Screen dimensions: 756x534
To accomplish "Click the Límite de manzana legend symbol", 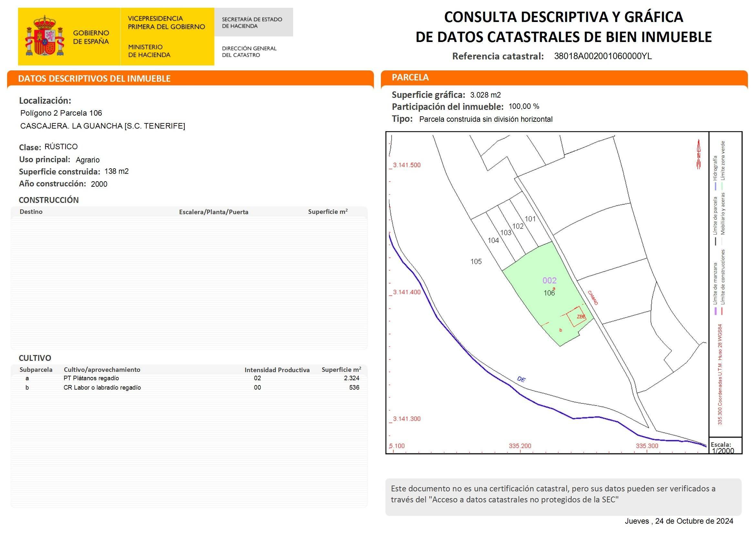I will click(716, 311).
